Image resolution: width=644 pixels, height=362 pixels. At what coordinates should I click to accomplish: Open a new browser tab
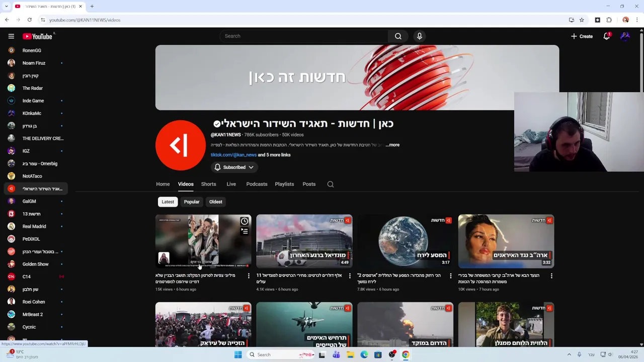(x=92, y=7)
